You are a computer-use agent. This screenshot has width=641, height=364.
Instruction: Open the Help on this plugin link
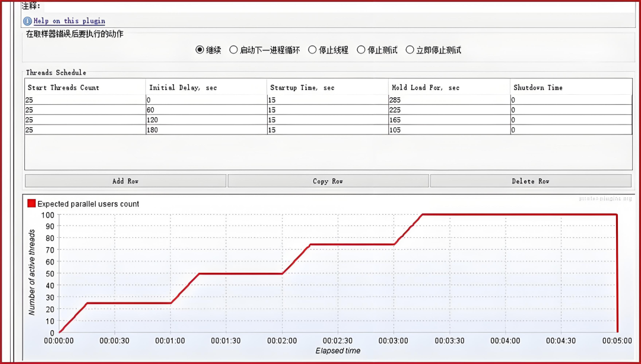(69, 21)
